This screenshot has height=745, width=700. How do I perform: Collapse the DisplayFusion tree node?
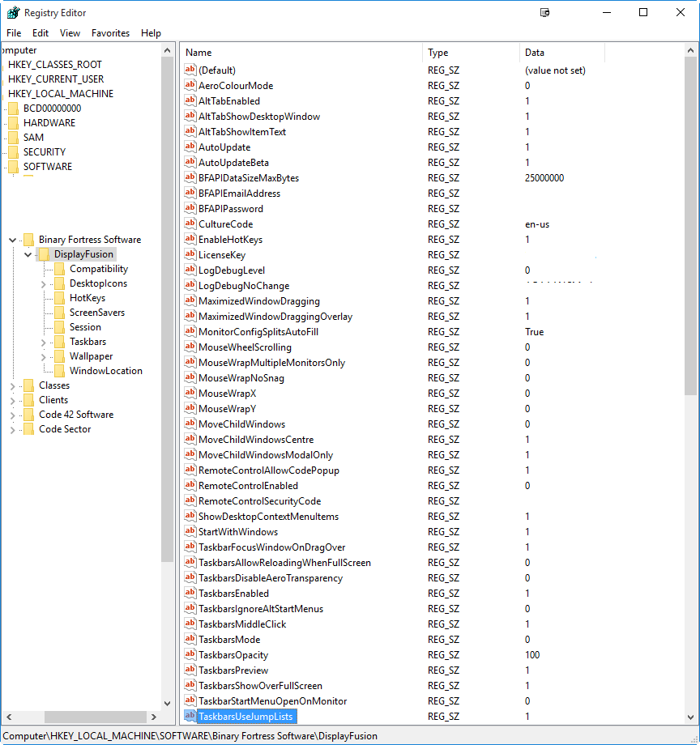pos(28,254)
